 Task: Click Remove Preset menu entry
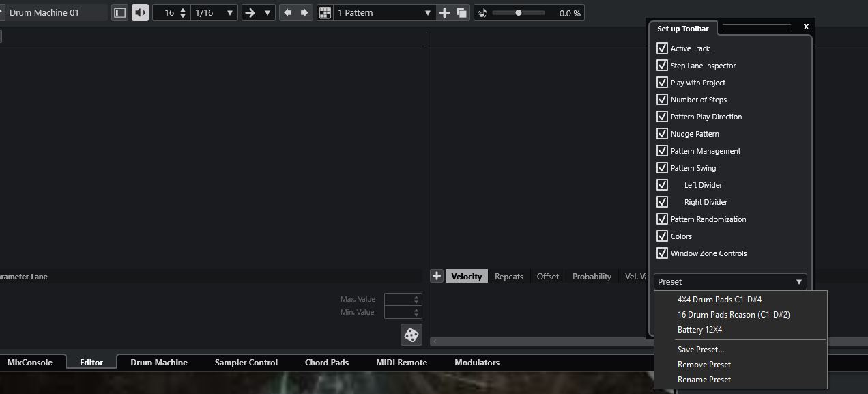[740, 365]
